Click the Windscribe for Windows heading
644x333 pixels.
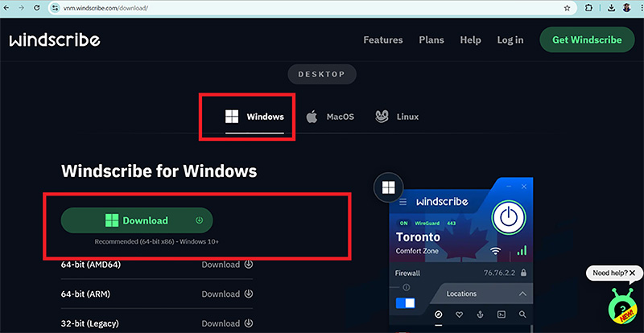(159, 171)
